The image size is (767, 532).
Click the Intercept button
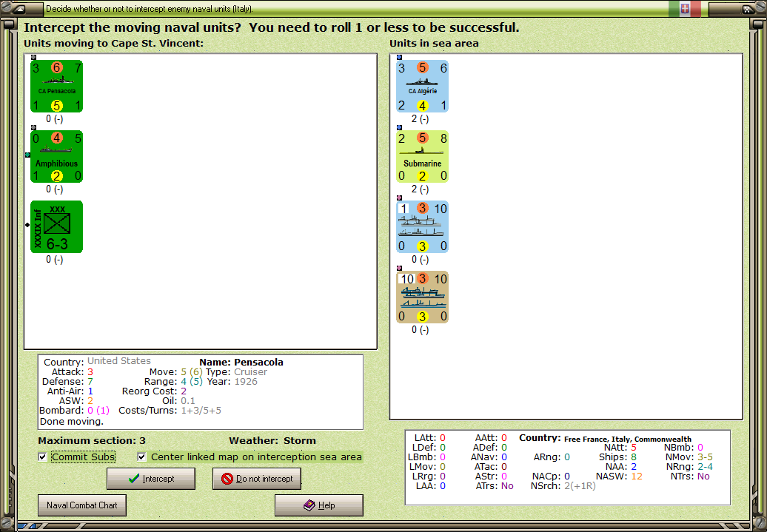pyautogui.click(x=151, y=479)
